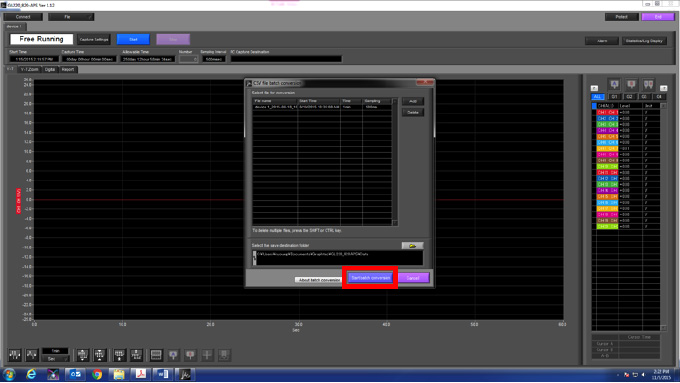Cancel the CSV batch conversion dialog

click(413, 278)
